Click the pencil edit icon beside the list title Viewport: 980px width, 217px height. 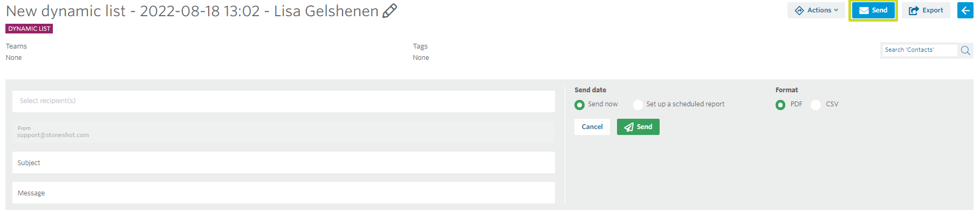click(389, 11)
